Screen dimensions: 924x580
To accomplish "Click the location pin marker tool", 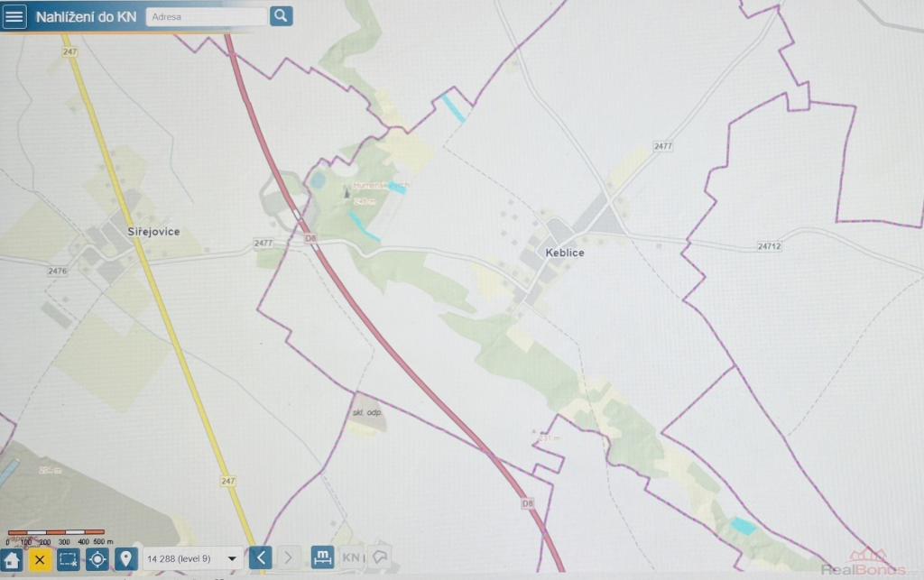I will point(125,559).
